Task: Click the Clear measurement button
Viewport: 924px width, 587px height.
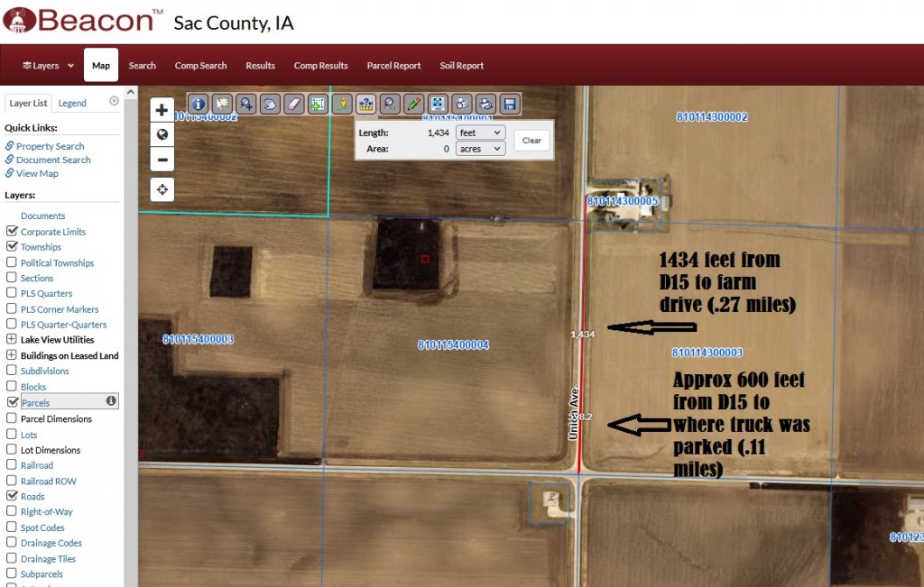Action: [531, 141]
